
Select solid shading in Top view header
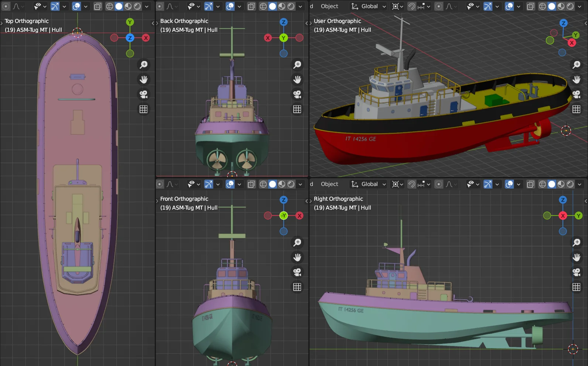tap(119, 6)
